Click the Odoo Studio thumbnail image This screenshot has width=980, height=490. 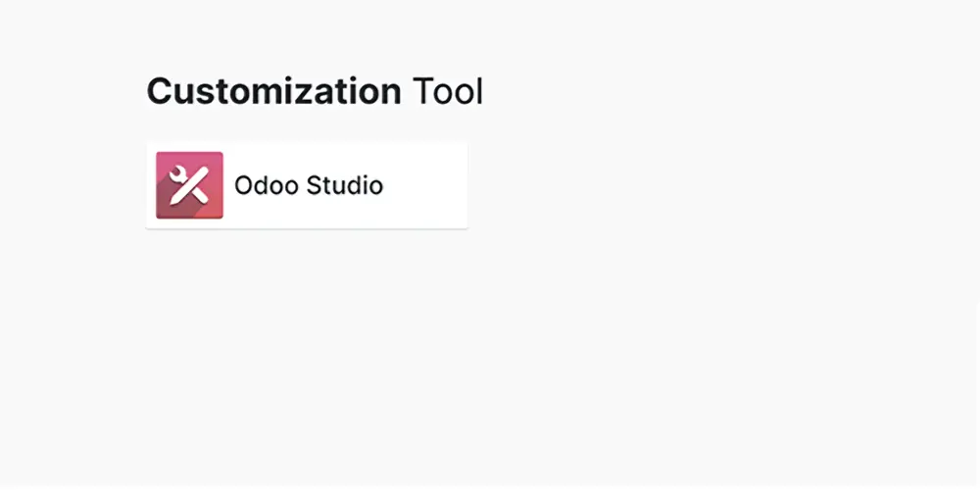(x=189, y=185)
